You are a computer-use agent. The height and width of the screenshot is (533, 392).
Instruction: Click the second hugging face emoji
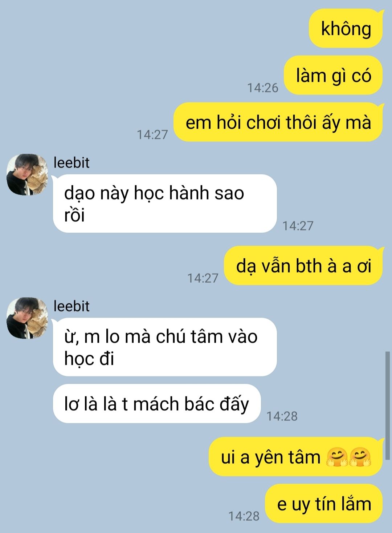click(x=360, y=457)
